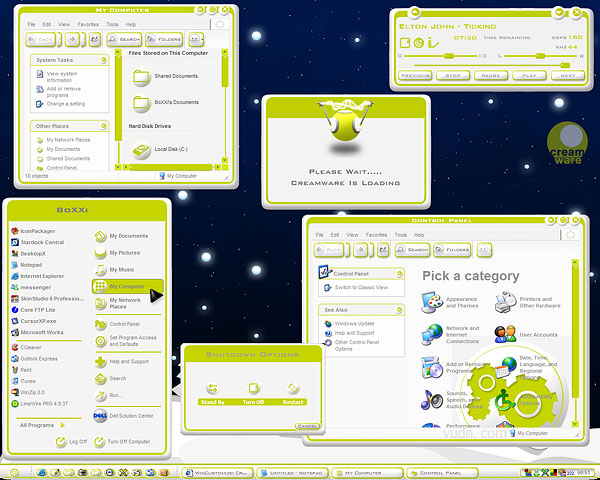Open IconPackager from start menu
600x480 pixels.
point(33,231)
